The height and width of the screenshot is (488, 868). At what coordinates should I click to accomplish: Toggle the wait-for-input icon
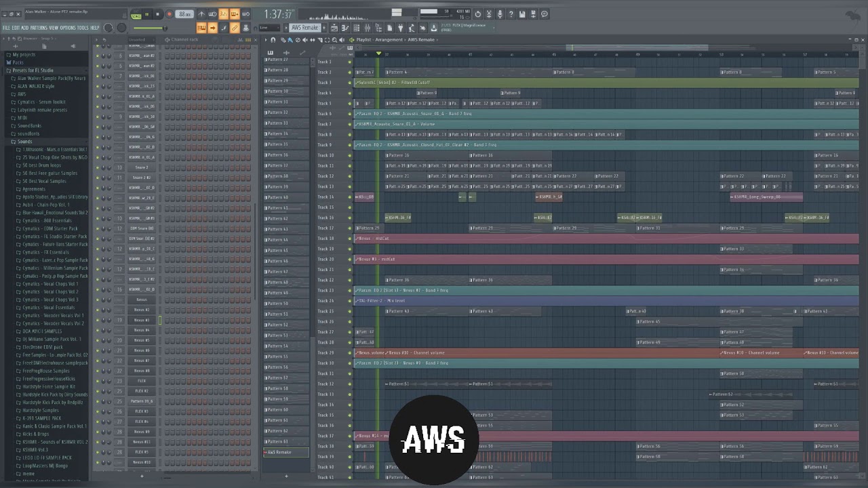point(212,14)
